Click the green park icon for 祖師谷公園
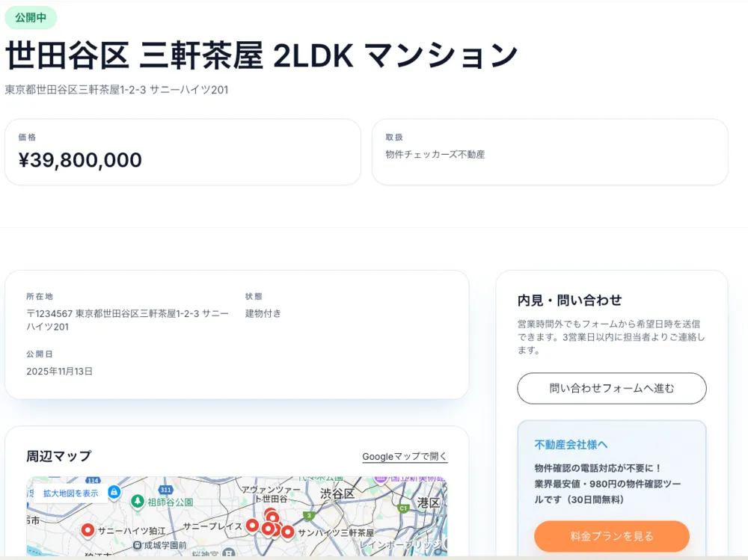 138,501
